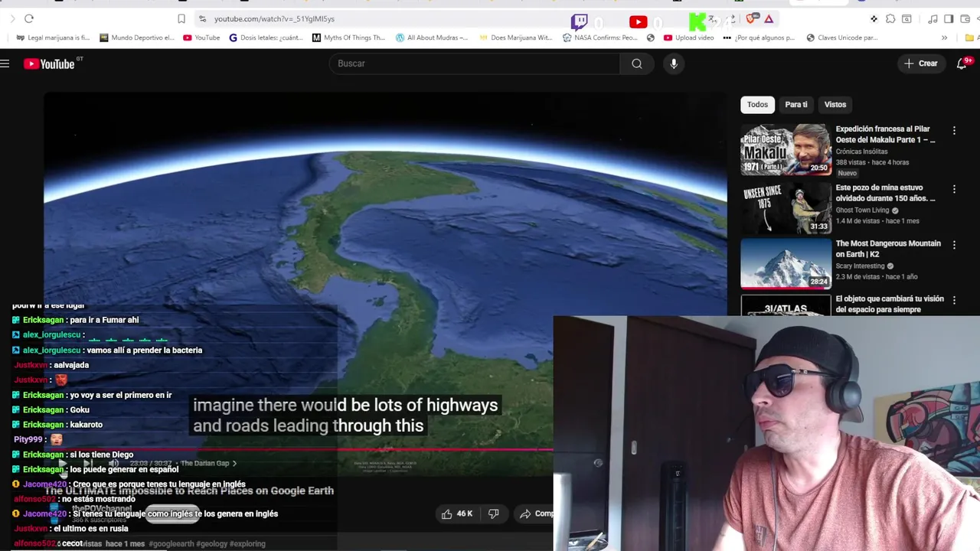Screen dimensions: 980x551
Task: Like the video with the 46 K thumbs-up
Action: pyautogui.click(x=457, y=514)
